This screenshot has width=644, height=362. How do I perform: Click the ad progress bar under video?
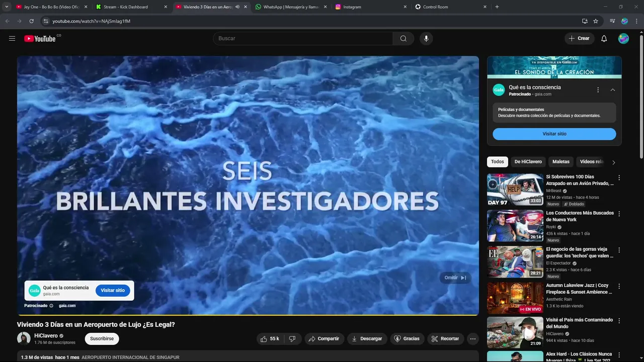pyautogui.click(x=248, y=315)
